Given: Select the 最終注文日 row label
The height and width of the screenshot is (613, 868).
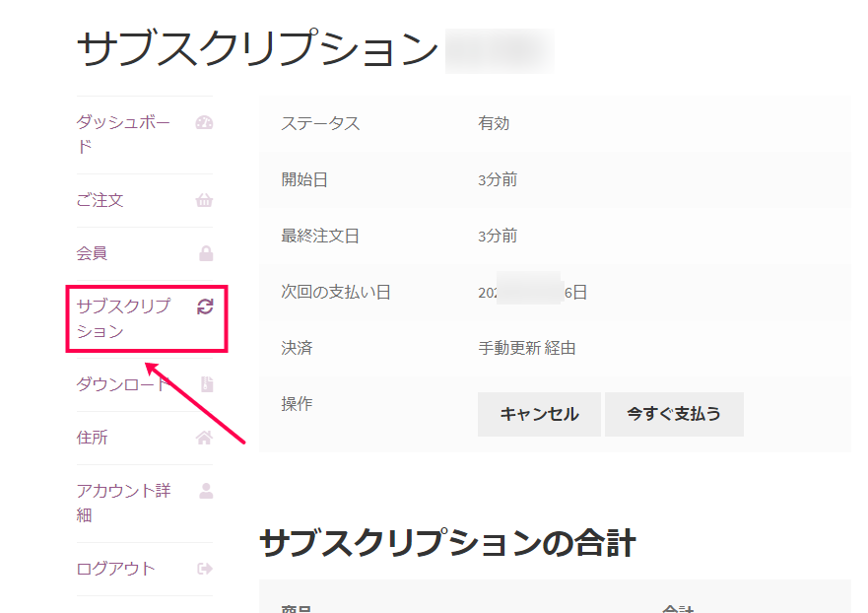Looking at the screenshot, I should (x=320, y=236).
